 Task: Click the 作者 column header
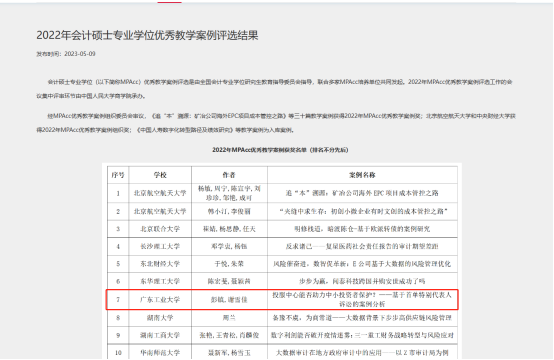[x=229, y=175]
